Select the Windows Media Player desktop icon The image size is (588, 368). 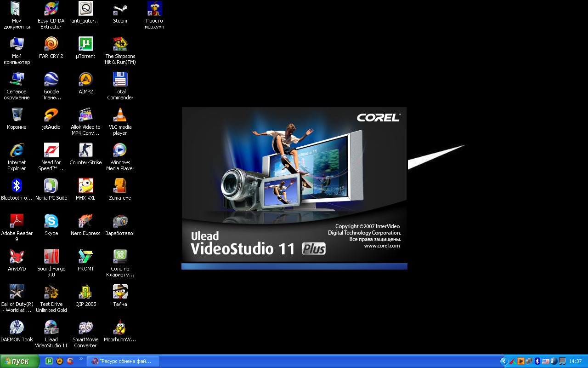pos(120,150)
